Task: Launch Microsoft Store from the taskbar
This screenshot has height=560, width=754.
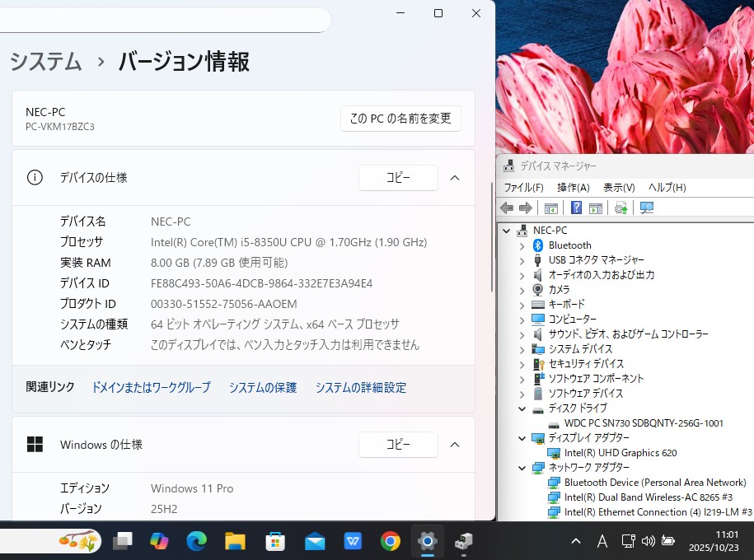Action: pos(275,541)
